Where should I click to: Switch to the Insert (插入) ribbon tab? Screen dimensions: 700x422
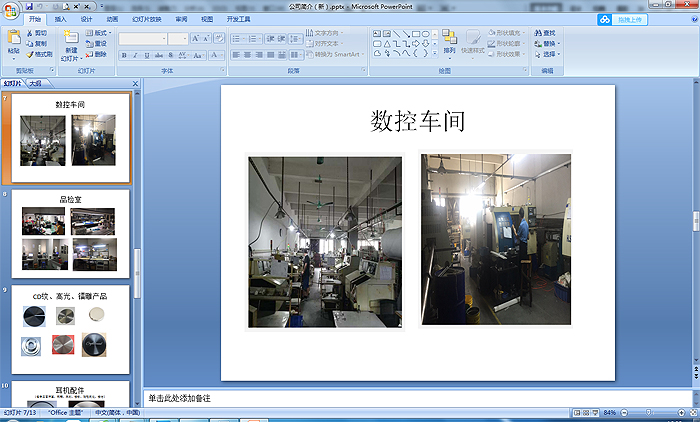61,19
